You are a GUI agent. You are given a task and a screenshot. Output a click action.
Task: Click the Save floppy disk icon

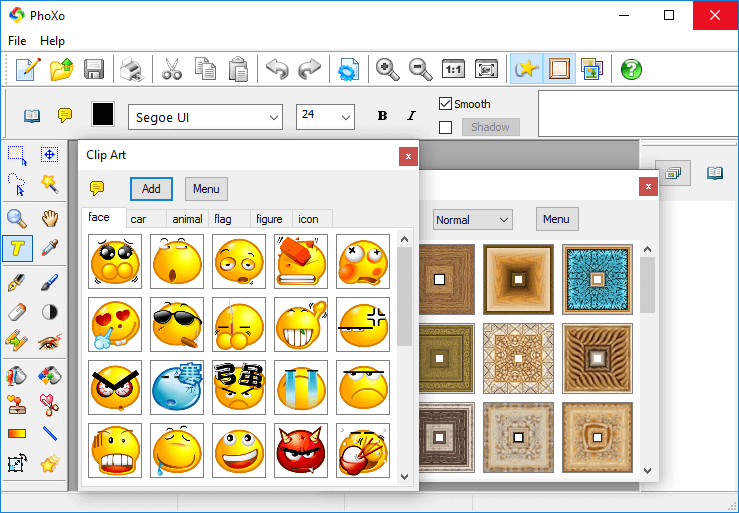click(x=94, y=69)
